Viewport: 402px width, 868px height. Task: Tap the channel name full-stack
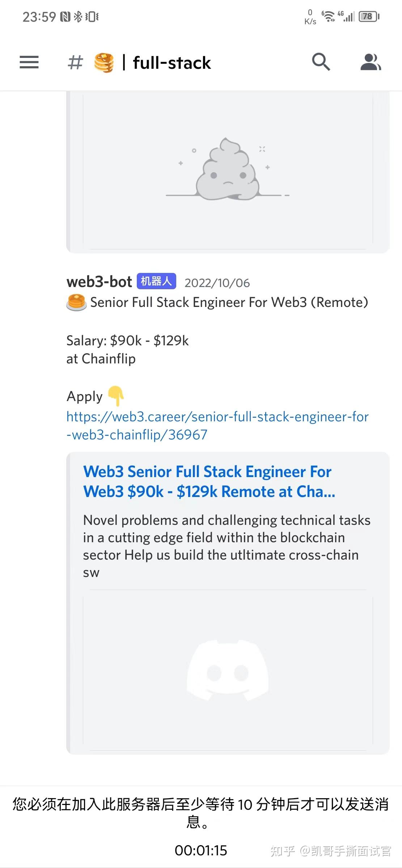(172, 62)
